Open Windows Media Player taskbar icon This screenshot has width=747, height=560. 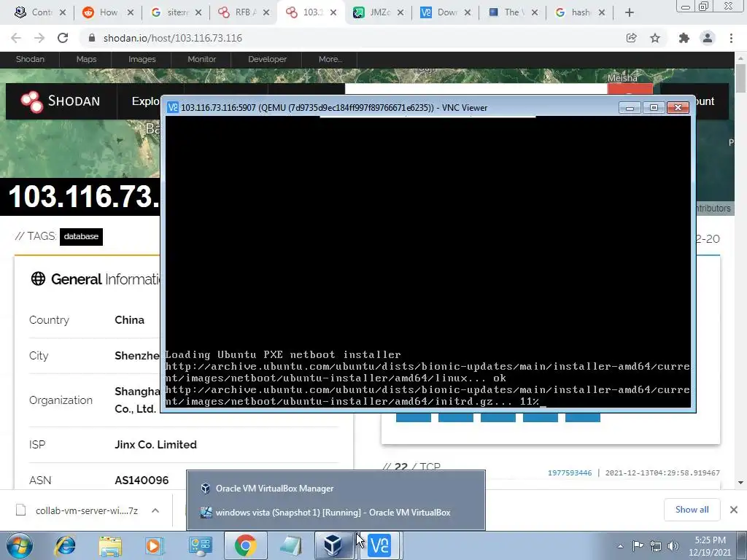[155, 545]
